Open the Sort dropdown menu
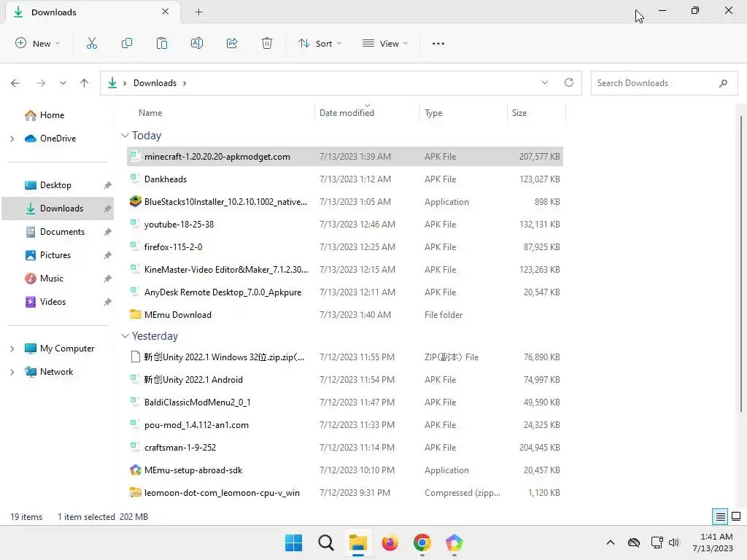 point(320,43)
